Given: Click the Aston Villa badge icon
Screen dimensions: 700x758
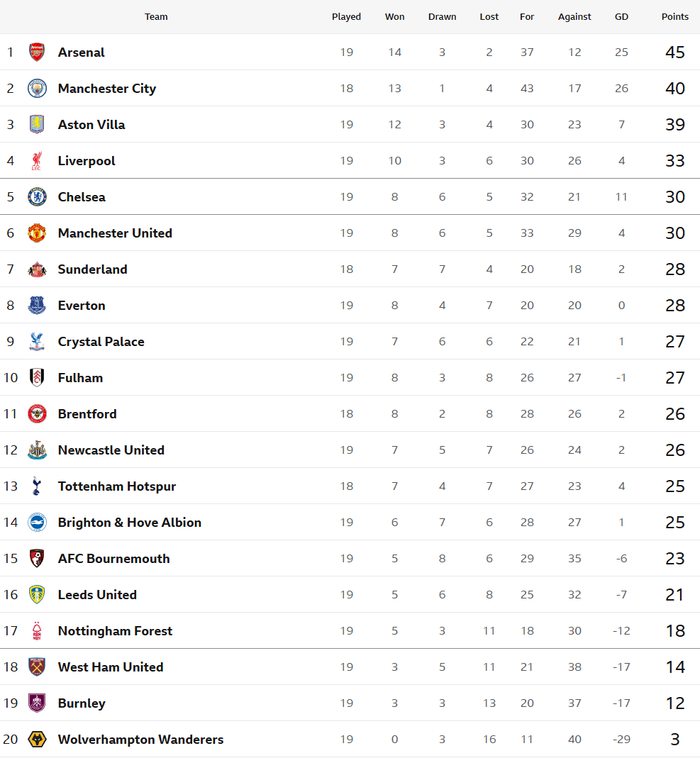Looking at the screenshot, I should (37, 124).
